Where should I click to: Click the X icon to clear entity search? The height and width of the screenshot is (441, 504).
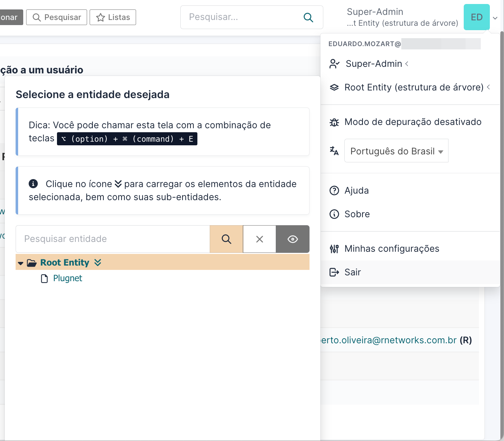259,239
